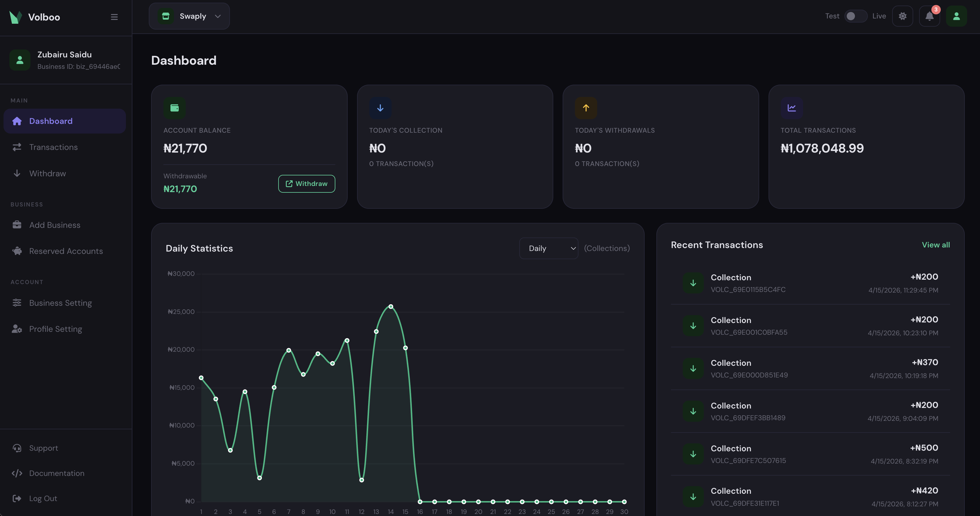Open the Daily statistics interval dropdown
Image resolution: width=980 pixels, height=516 pixels.
pos(549,248)
